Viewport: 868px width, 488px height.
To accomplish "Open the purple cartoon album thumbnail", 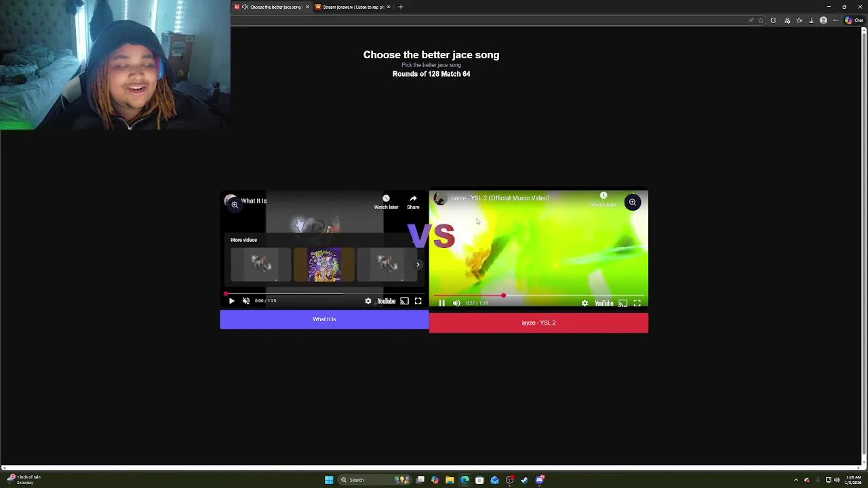I will point(324,265).
